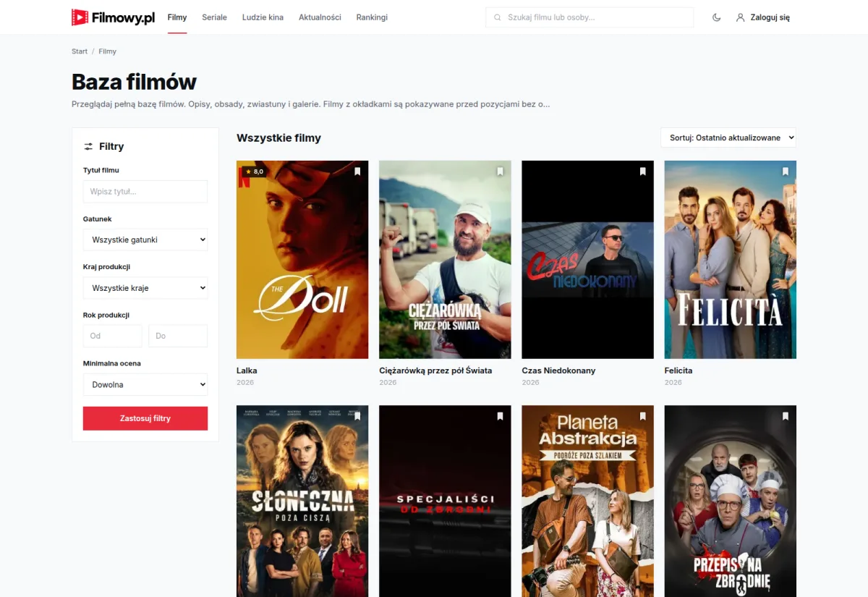The width and height of the screenshot is (868, 597).
Task: Open the Rankingi section
Action: 372,17
